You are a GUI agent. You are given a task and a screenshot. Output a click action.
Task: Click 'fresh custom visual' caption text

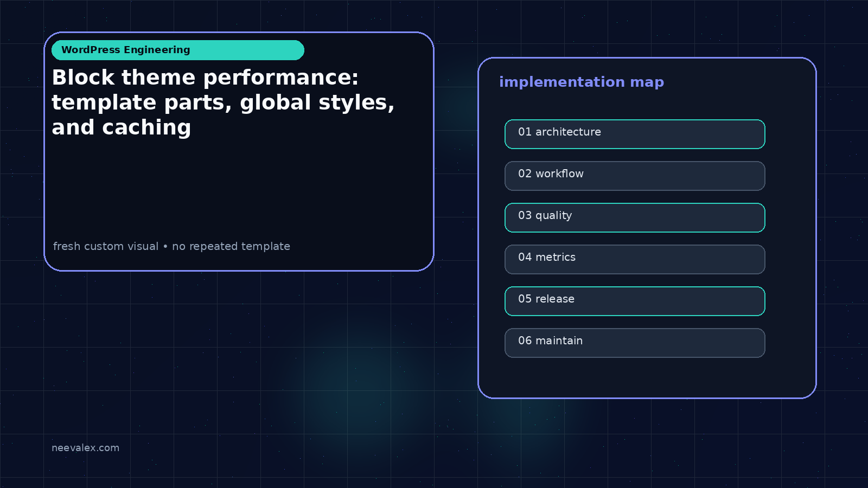point(106,246)
